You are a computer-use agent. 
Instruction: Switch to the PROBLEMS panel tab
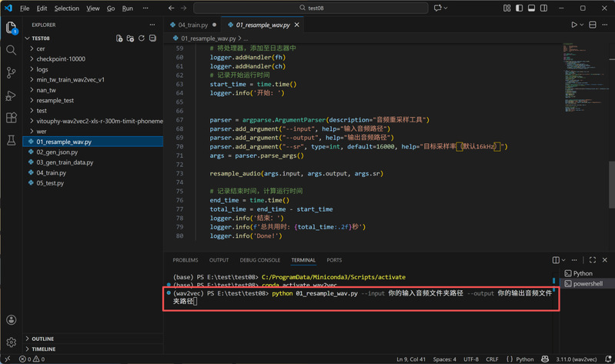coord(186,260)
